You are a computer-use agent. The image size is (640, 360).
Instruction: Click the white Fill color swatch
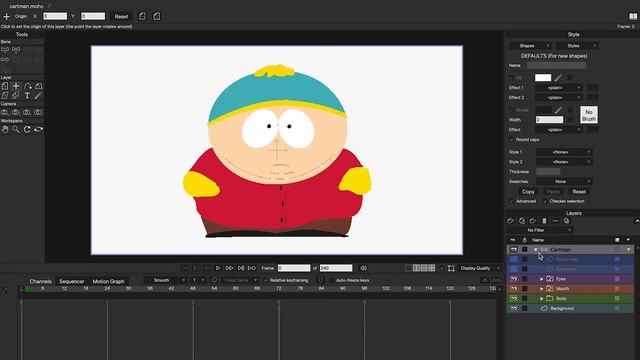pos(543,78)
